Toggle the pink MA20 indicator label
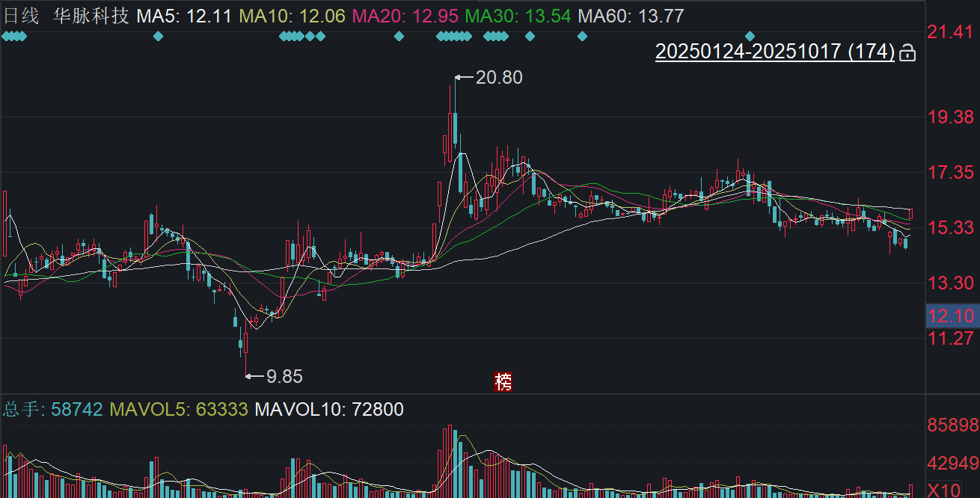The width and height of the screenshot is (980, 498). click(405, 16)
